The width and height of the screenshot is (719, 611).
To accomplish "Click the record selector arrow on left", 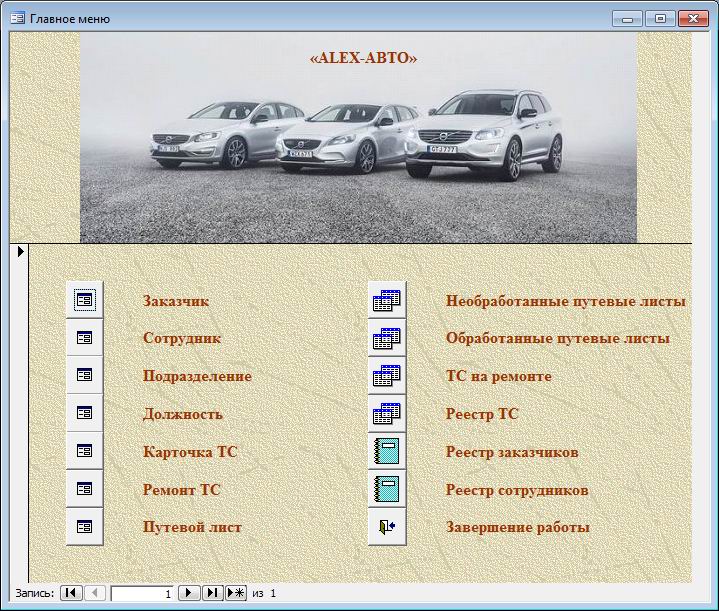I will 19,252.
